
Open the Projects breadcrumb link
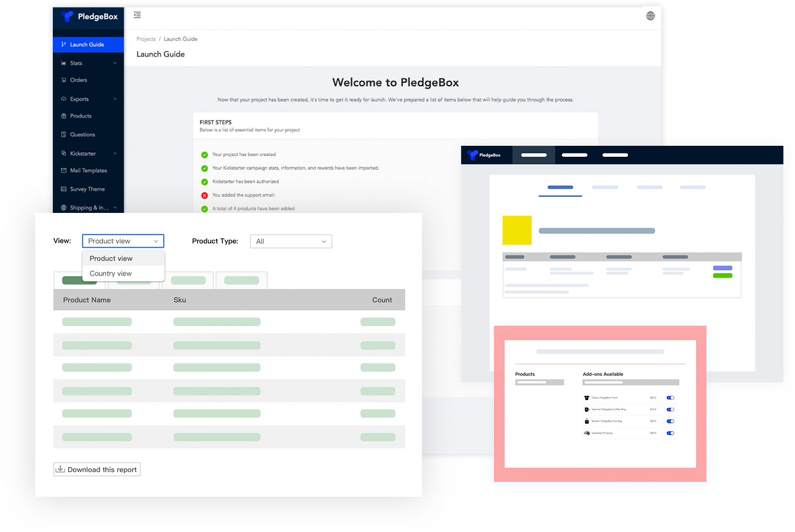146,39
